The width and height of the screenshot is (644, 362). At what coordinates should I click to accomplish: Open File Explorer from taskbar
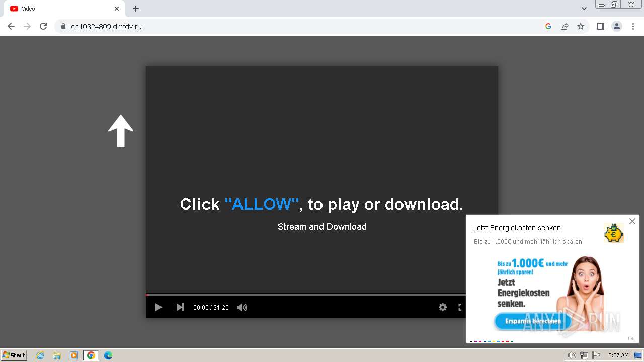pos(57,355)
